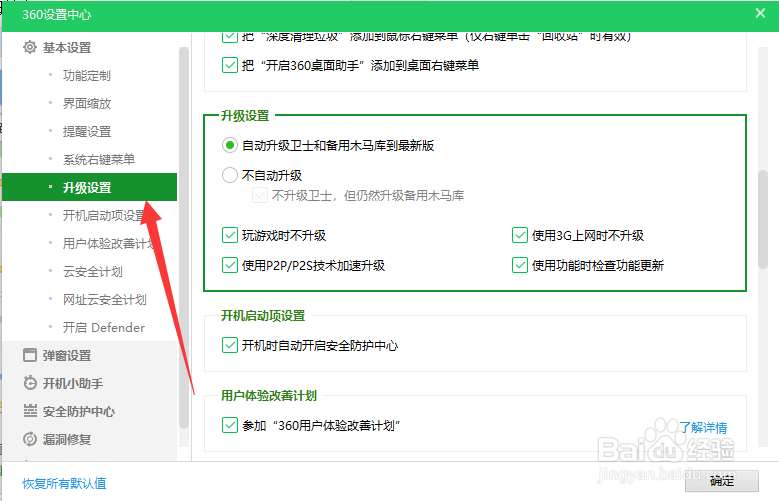779x501 pixels.
Task: Open 系统右键菜单 settings page
Action: [x=98, y=160]
